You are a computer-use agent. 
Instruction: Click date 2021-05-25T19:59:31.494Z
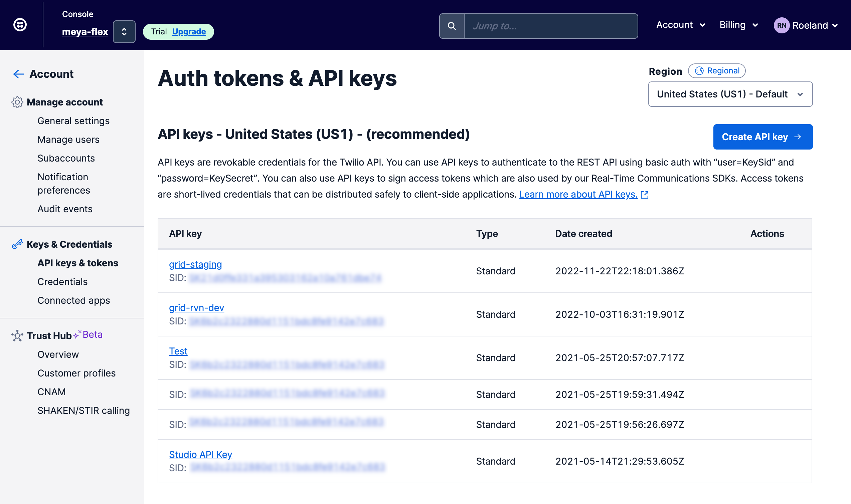point(620,394)
